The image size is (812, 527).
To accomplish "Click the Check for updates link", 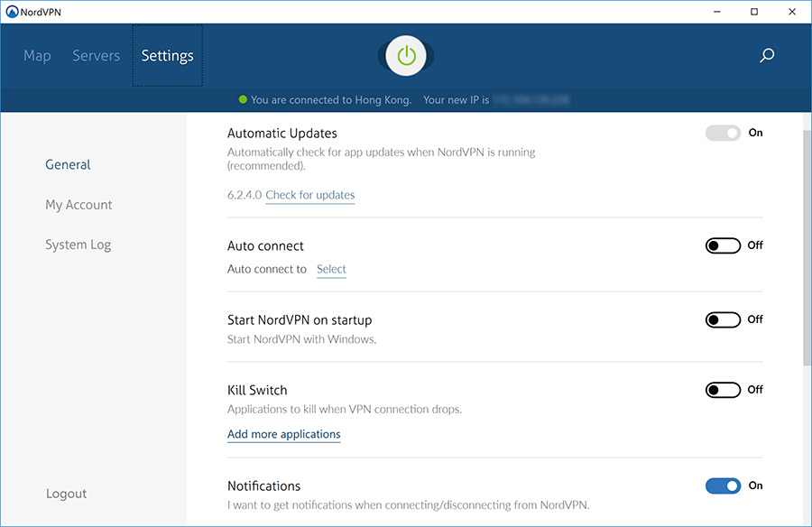I will pos(310,195).
